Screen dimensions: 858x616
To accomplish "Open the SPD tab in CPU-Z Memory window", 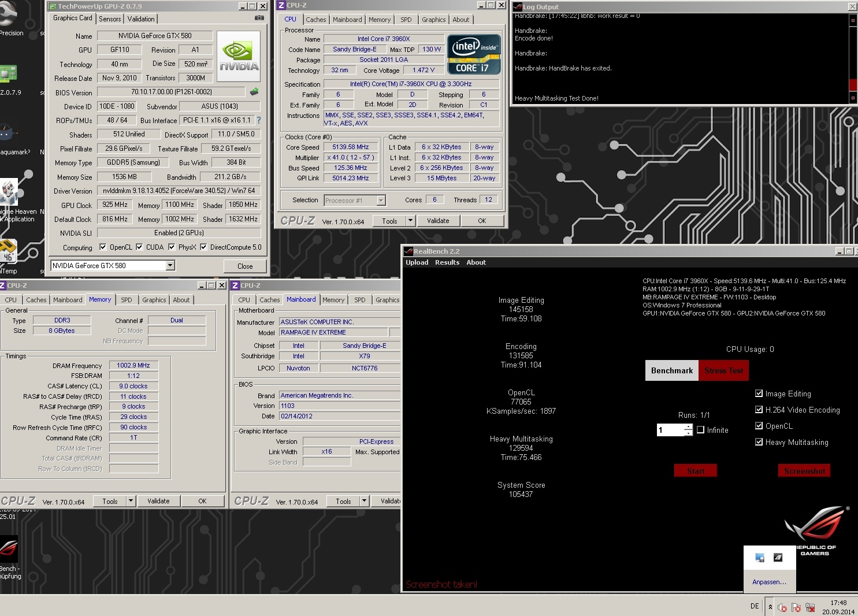I will coord(127,300).
